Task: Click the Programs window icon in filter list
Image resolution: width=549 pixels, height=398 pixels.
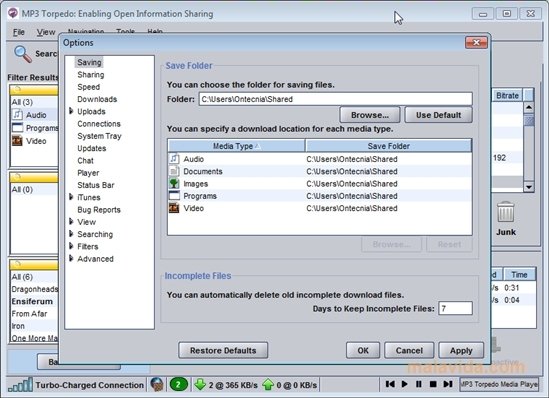Action: click(x=17, y=127)
